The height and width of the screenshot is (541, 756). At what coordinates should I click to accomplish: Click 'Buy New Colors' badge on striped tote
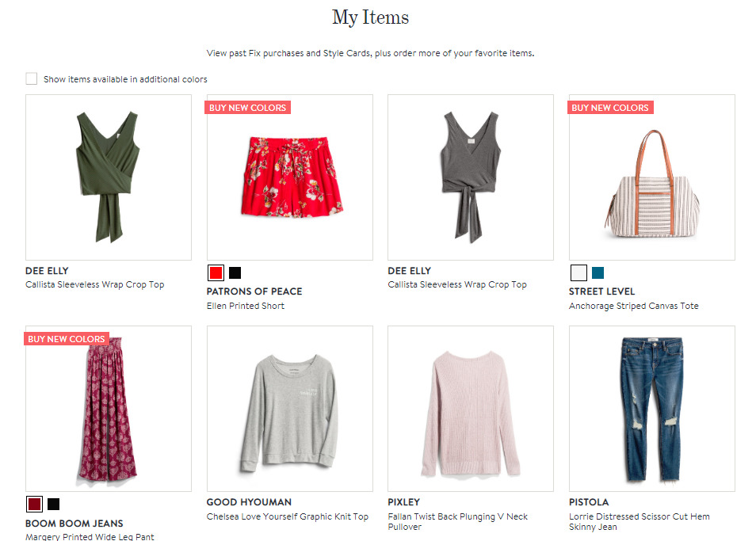point(610,108)
